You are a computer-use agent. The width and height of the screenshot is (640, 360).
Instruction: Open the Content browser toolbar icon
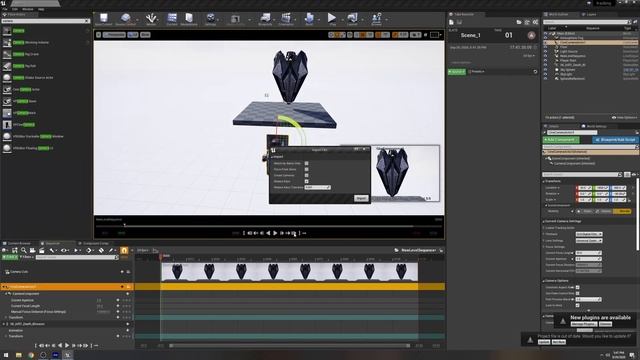click(x=172, y=18)
